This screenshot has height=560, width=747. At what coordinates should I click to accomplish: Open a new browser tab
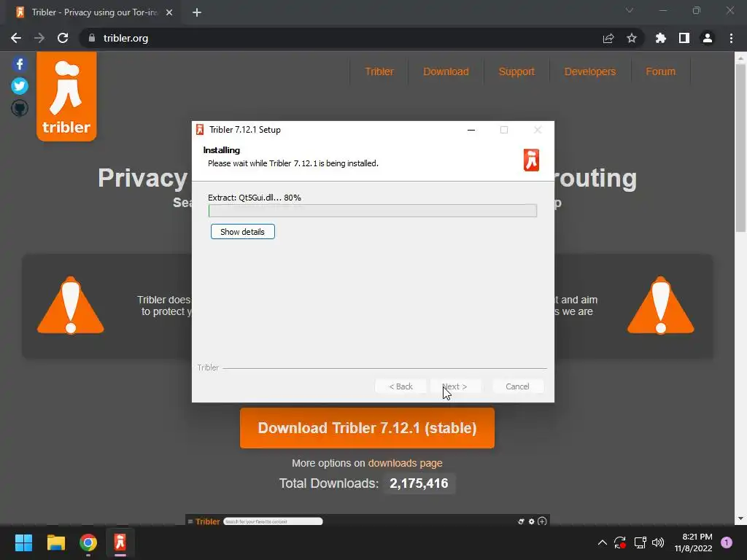tap(197, 12)
